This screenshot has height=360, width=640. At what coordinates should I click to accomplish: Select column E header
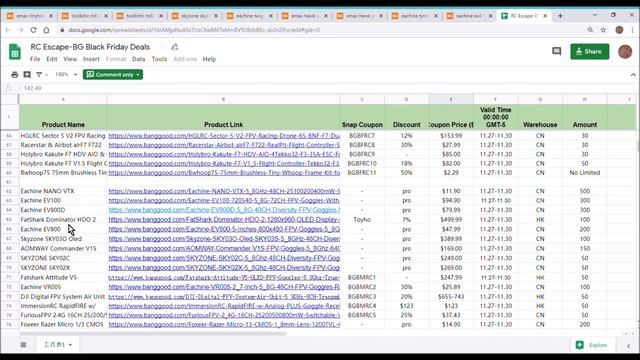451,99
